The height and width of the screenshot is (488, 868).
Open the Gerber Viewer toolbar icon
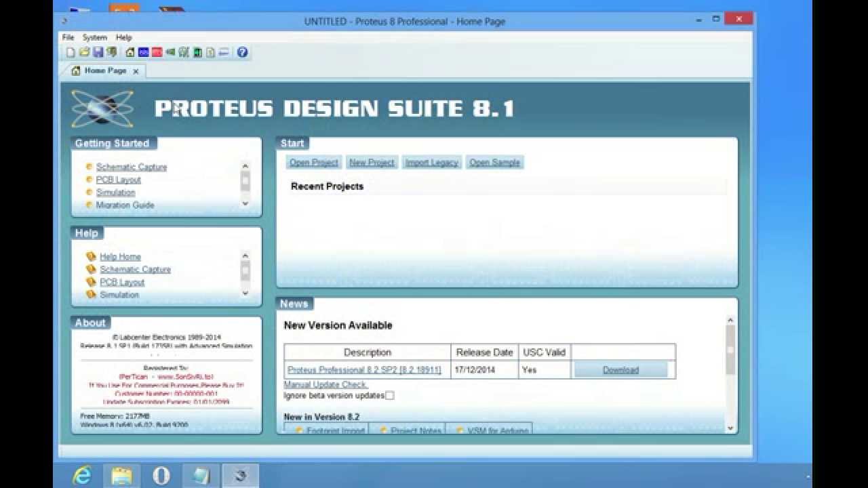[183, 52]
